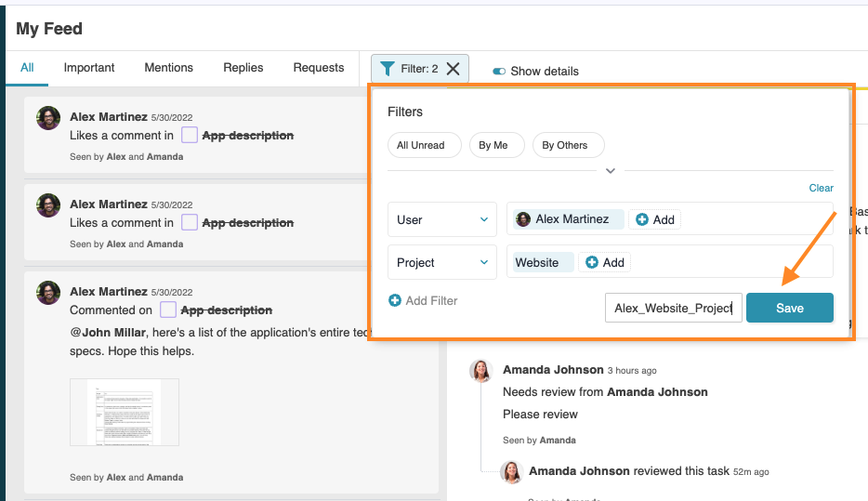This screenshot has width=868, height=501.
Task: Switch to the Requests tab
Action: [x=319, y=68]
